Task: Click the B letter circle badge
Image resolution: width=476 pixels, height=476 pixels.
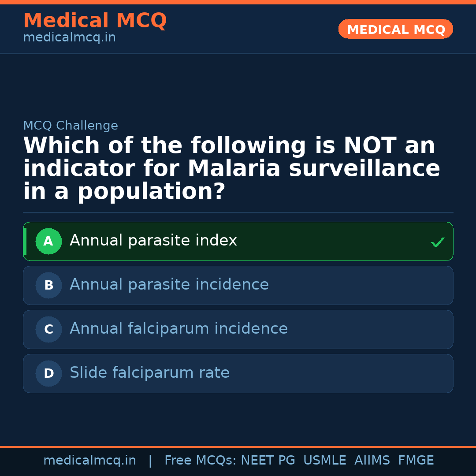Action: pyautogui.click(x=48, y=285)
